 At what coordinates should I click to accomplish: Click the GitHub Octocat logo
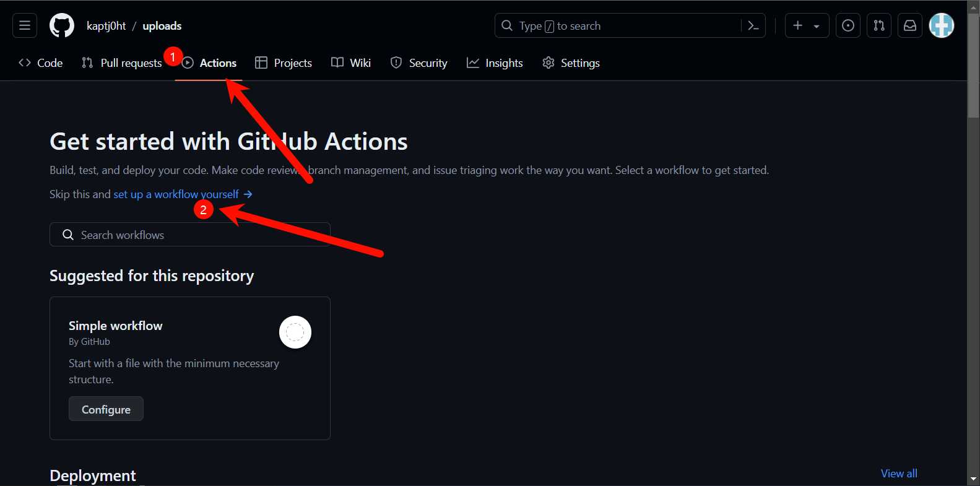click(x=62, y=25)
